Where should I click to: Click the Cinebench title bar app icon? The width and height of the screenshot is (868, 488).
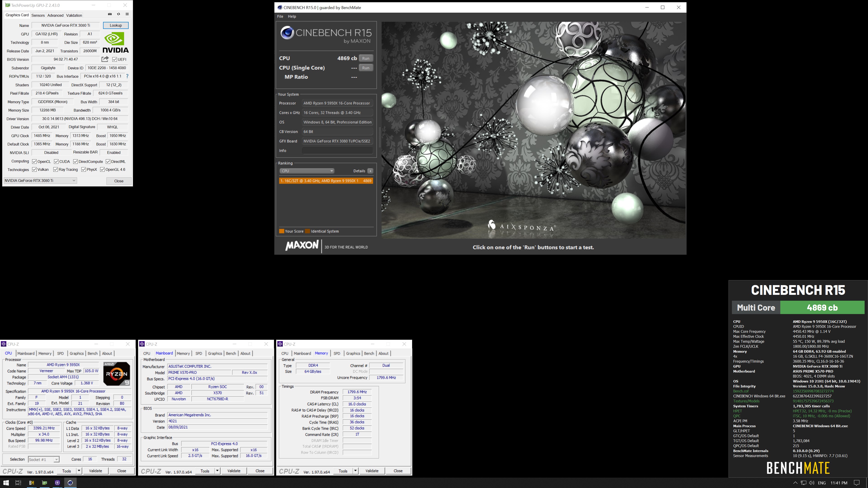(279, 7)
